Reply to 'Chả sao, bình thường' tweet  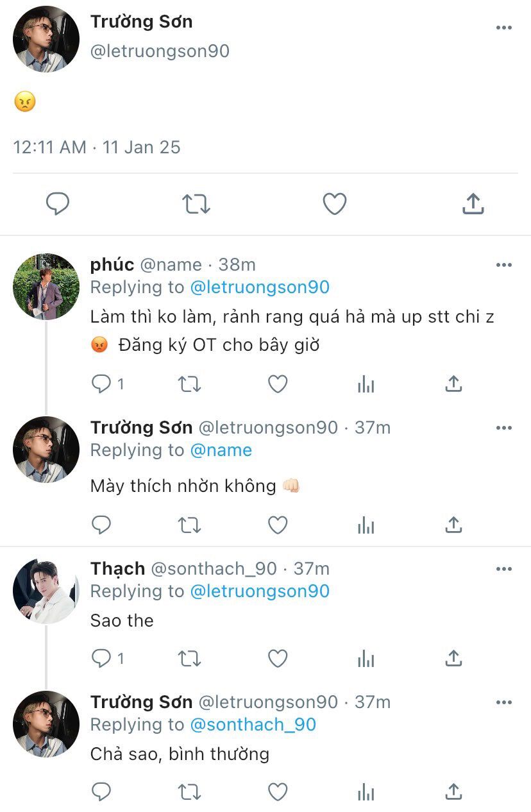pos(101,792)
